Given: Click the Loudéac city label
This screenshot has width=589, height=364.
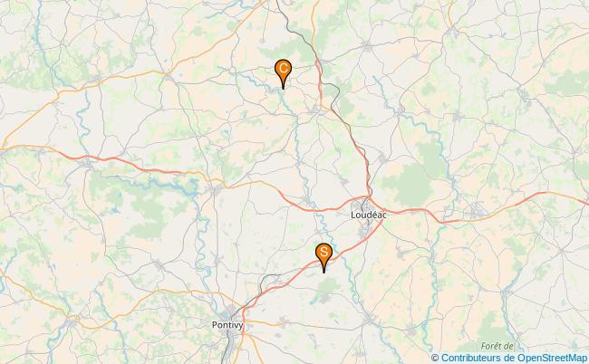Looking at the screenshot, I should tap(368, 215).
